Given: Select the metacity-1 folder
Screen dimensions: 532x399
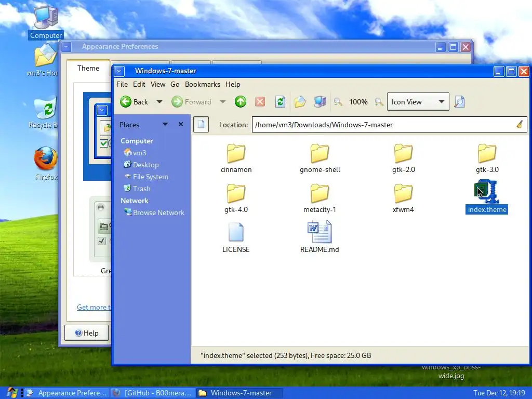Looking at the screenshot, I should (320, 198).
